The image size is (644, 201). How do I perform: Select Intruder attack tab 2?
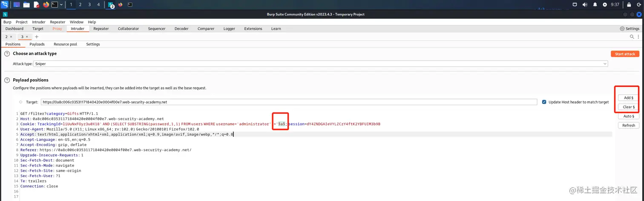click(x=6, y=37)
